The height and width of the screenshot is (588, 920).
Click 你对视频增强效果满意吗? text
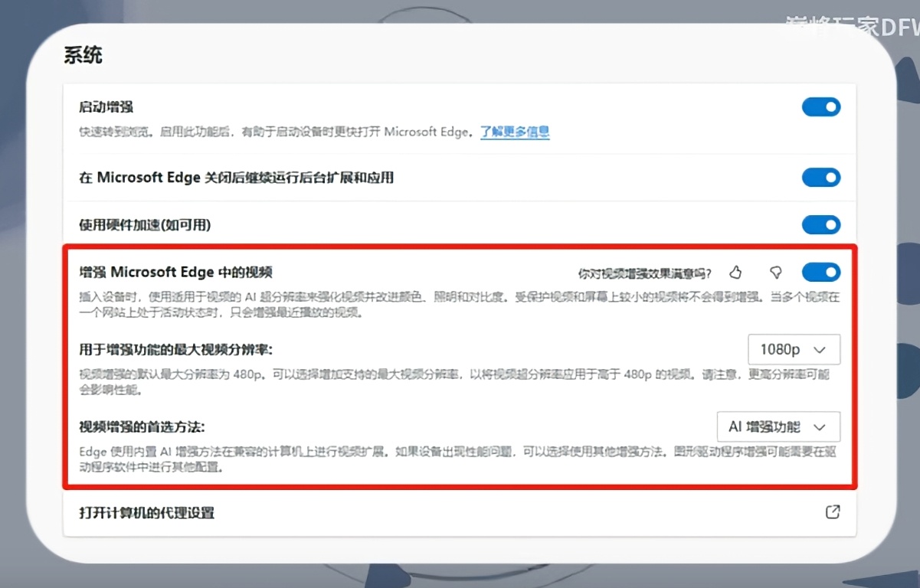pos(644,273)
